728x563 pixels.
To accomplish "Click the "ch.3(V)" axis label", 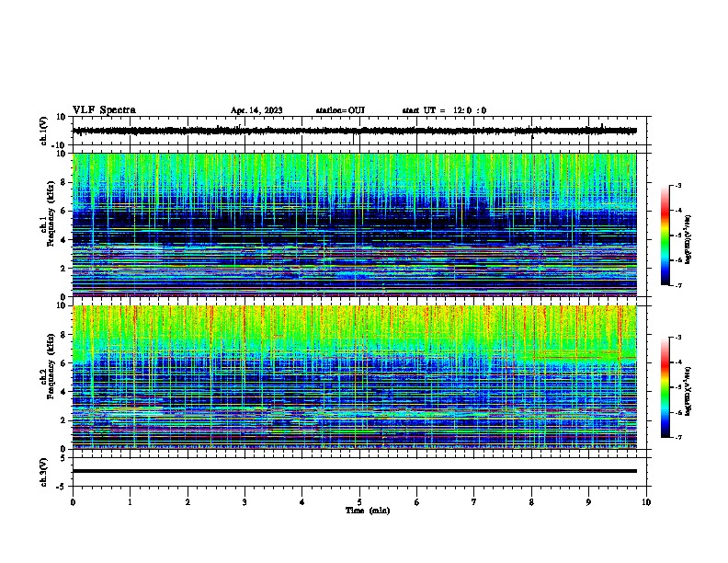I will tap(44, 472).
